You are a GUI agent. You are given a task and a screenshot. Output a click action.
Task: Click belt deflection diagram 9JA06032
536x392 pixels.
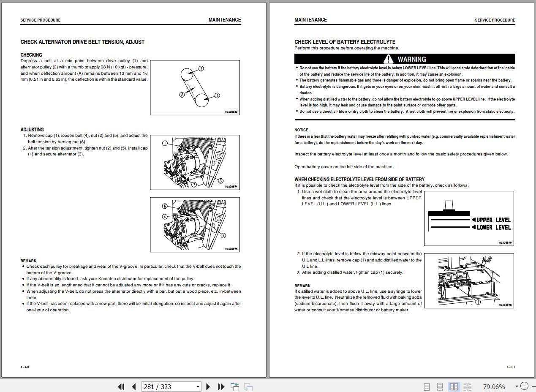coord(195,87)
